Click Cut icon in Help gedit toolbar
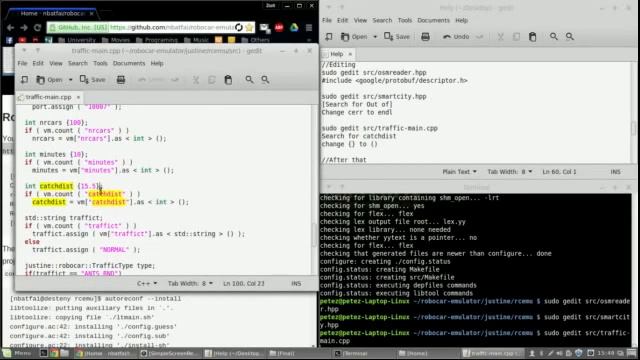640x360 pixels. 500,37
